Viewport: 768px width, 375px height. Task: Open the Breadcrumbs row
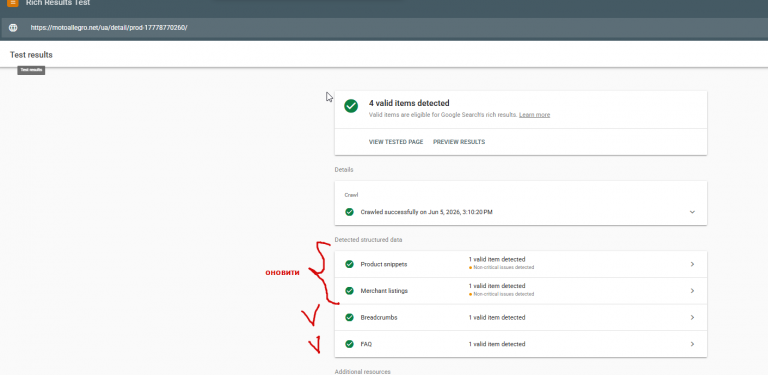[x=521, y=317]
